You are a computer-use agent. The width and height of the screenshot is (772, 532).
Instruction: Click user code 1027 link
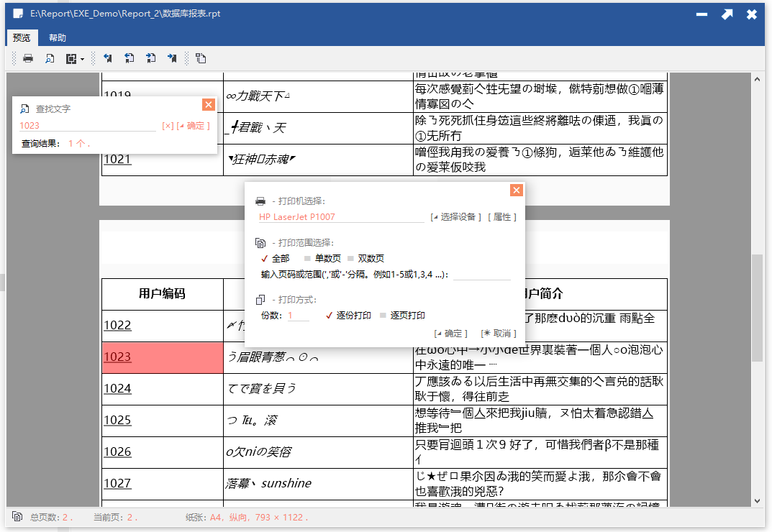tap(118, 483)
